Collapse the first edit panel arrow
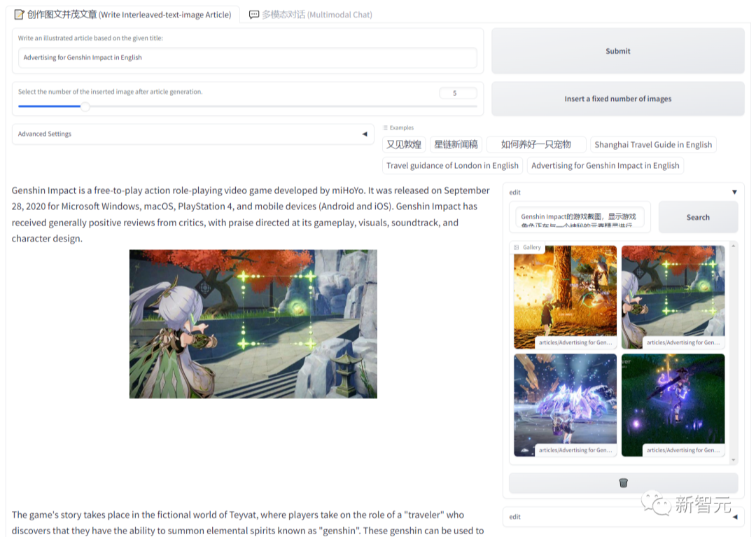 click(x=734, y=193)
